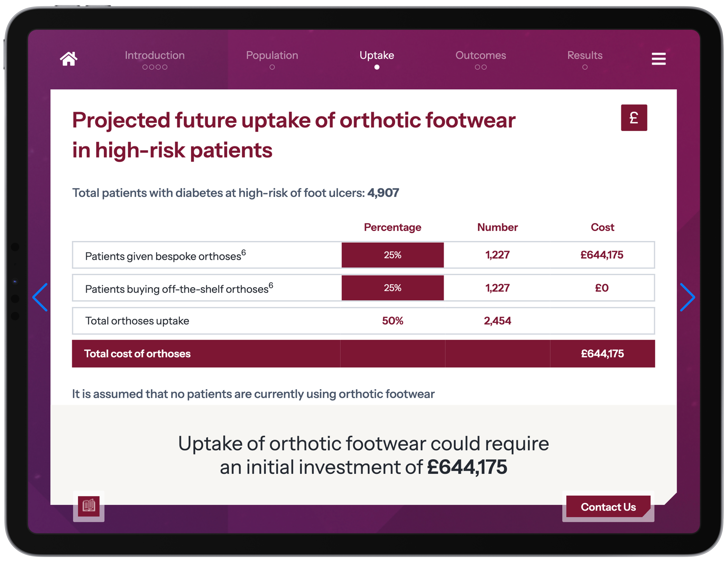The height and width of the screenshot is (563, 728).
Task: Open the Population tab
Action: click(272, 55)
